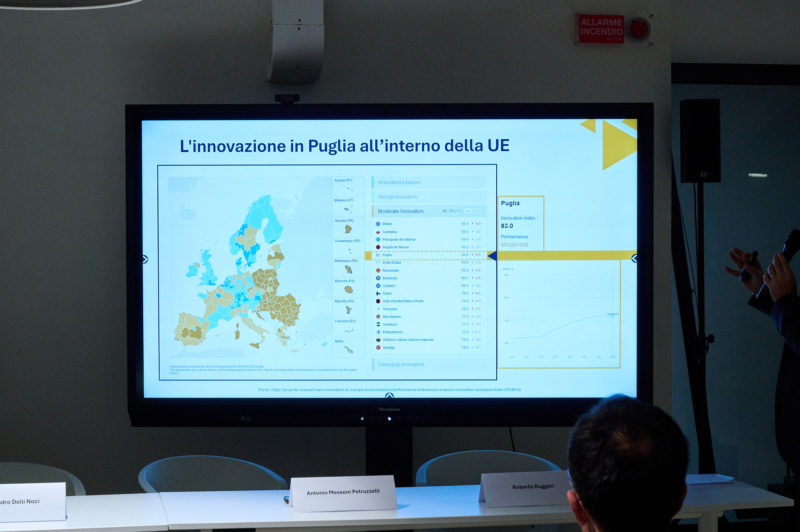Tap the bottom center toolbar arrow
This screenshot has width=800, height=532.
click(x=389, y=396)
